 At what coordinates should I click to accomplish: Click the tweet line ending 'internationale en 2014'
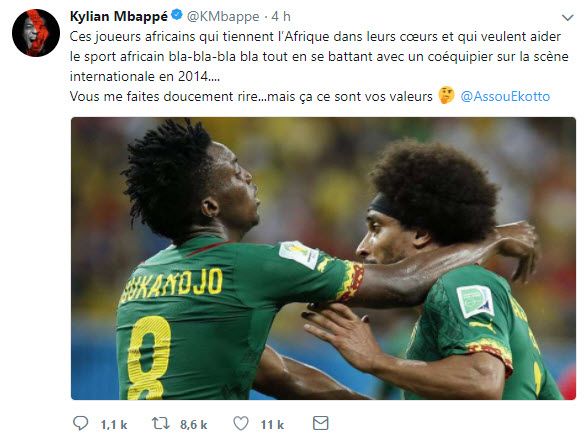(x=145, y=76)
